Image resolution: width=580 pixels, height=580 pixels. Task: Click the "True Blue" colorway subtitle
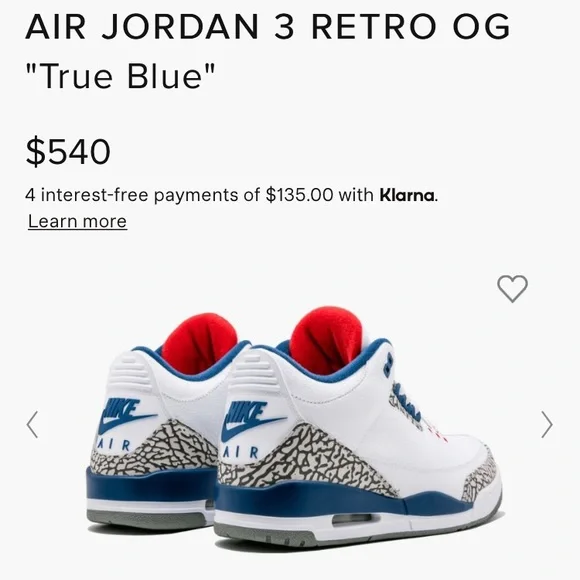pyautogui.click(x=120, y=76)
